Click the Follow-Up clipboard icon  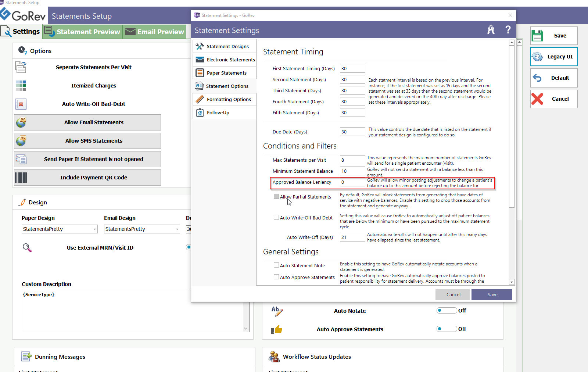[x=200, y=112]
